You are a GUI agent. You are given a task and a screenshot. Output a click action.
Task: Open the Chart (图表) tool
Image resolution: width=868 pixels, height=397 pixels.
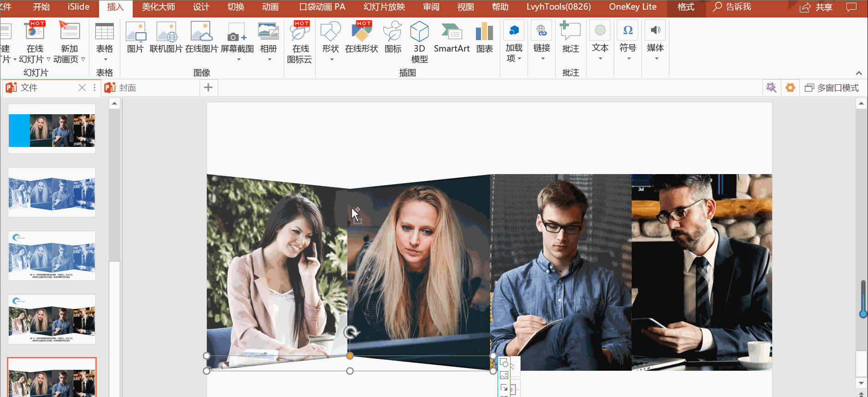484,38
